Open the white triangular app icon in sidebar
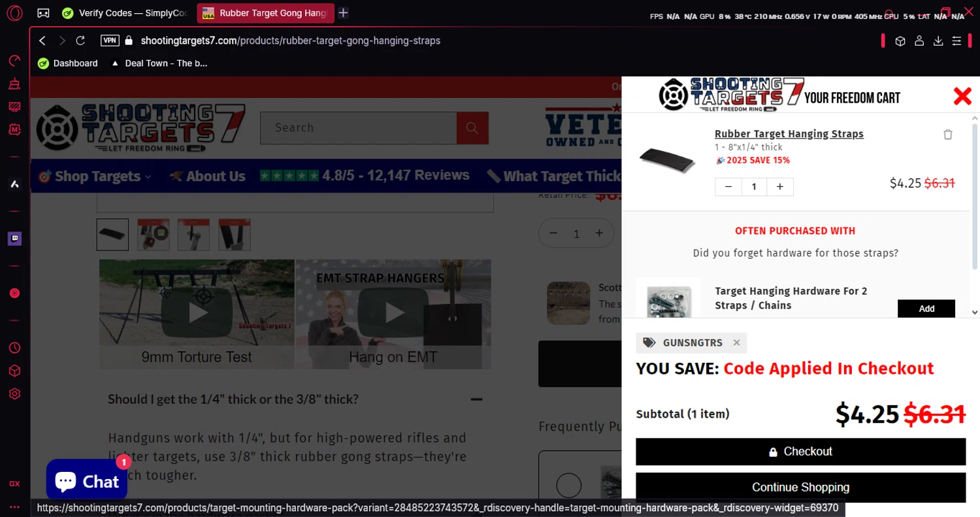This screenshot has width=980, height=517. [14, 184]
